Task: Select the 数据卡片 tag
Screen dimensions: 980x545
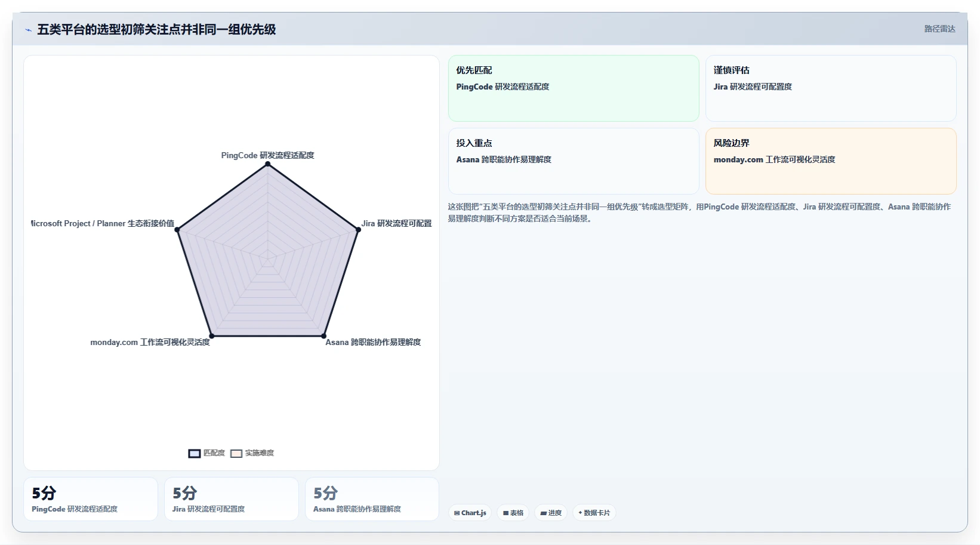Action: tap(594, 513)
